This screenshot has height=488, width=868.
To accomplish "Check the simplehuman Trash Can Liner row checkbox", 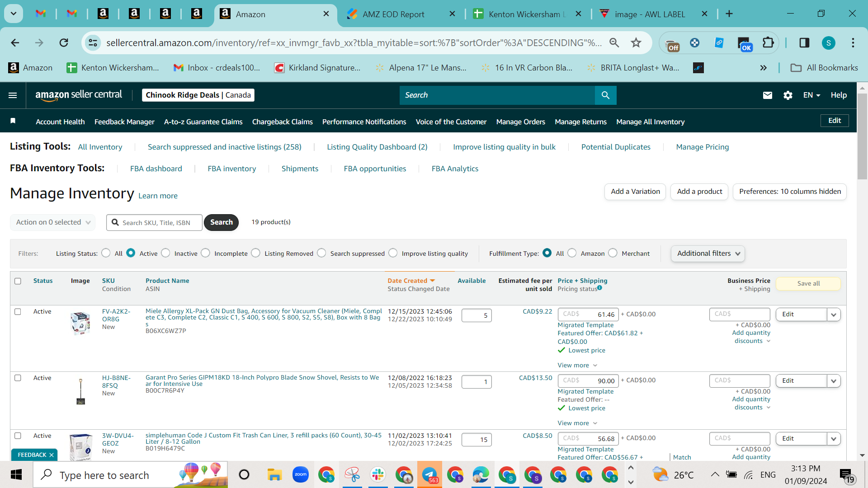I will (x=18, y=436).
